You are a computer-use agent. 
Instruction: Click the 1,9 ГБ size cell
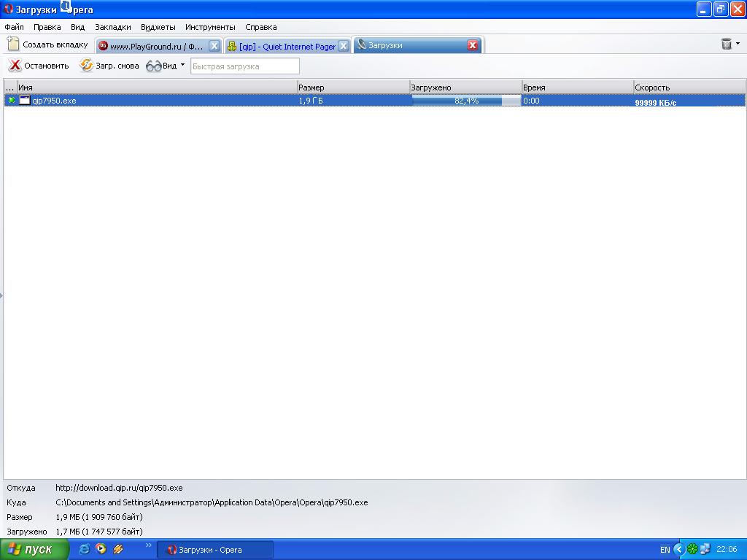pyautogui.click(x=311, y=101)
